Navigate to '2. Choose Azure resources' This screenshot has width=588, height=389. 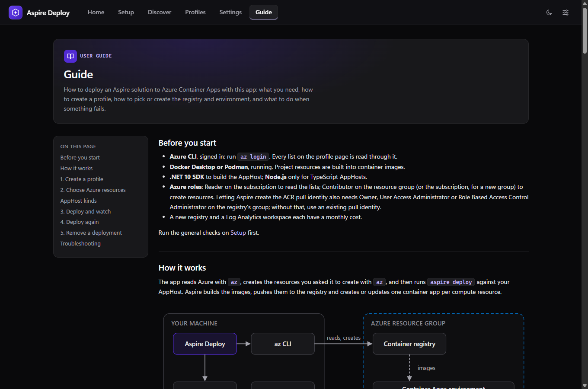point(93,190)
